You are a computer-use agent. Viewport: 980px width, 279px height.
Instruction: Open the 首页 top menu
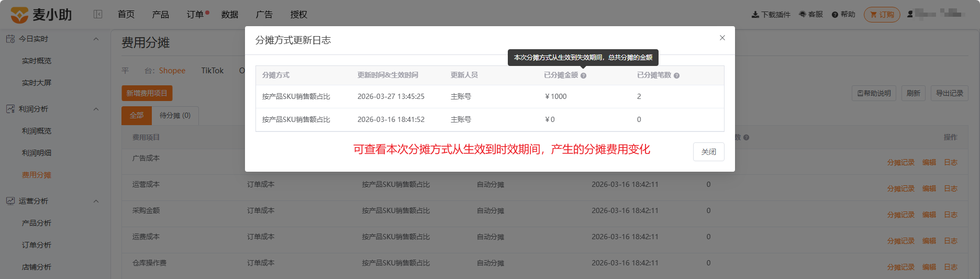point(126,15)
